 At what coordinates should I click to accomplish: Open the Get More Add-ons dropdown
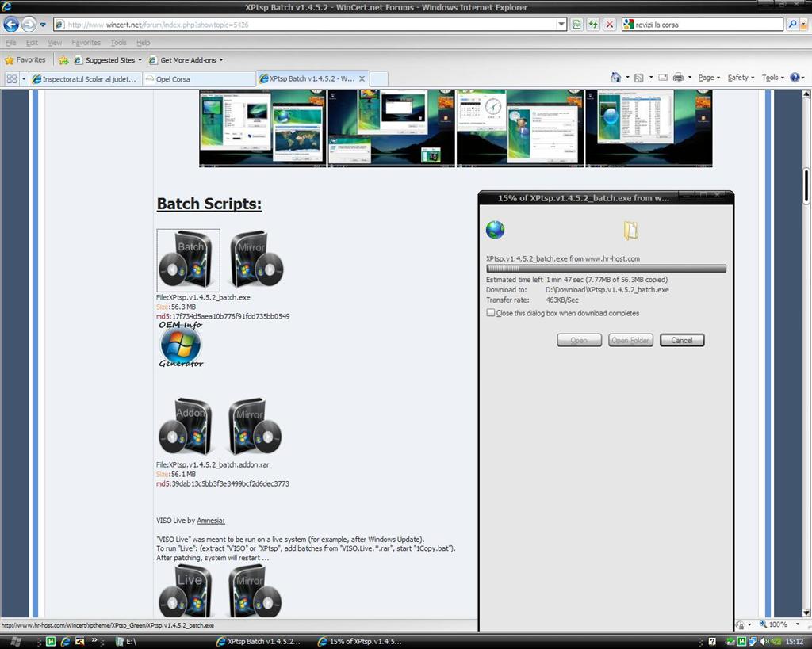click(186, 60)
